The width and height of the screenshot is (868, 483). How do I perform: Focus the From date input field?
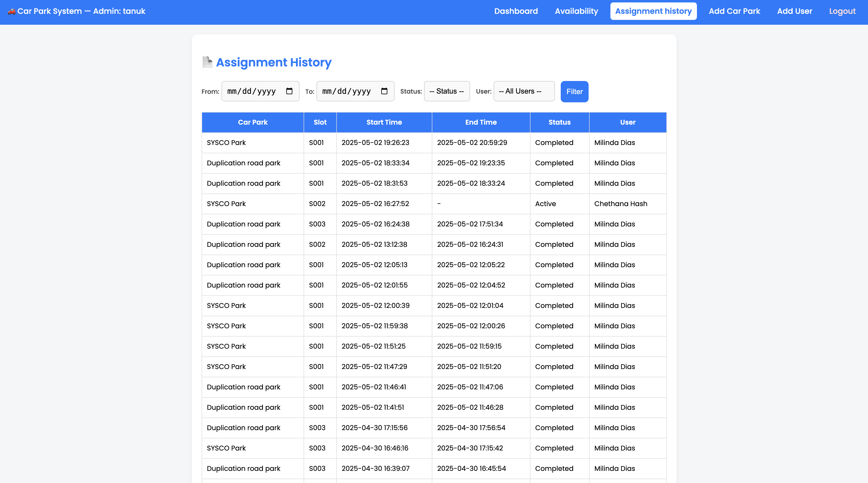[x=260, y=91]
